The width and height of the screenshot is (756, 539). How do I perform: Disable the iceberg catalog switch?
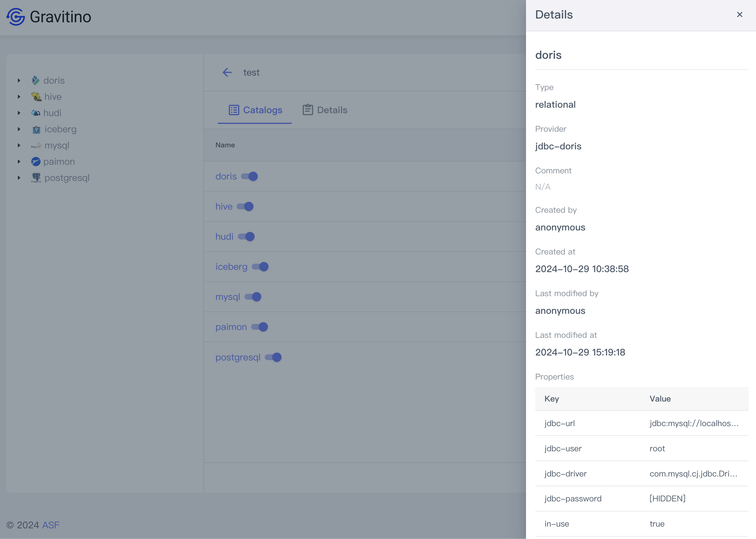click(260, 267)
